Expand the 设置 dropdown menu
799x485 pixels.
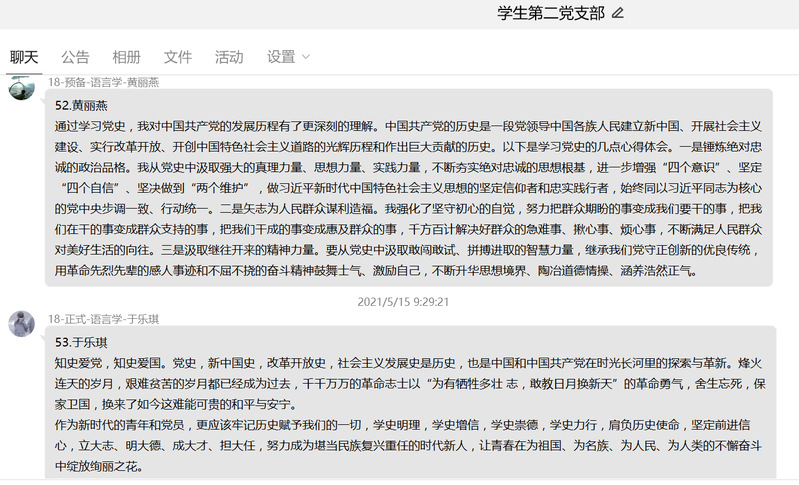tap(288, 57)
